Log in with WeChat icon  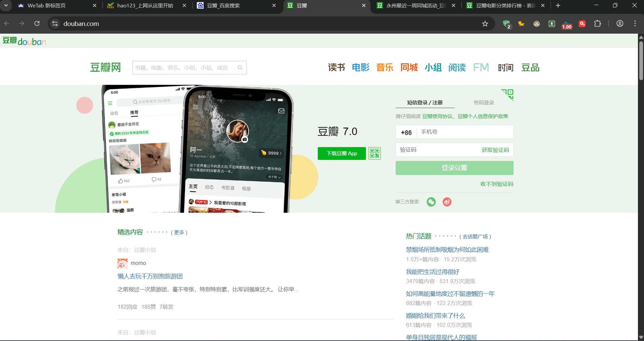point(431,202)
